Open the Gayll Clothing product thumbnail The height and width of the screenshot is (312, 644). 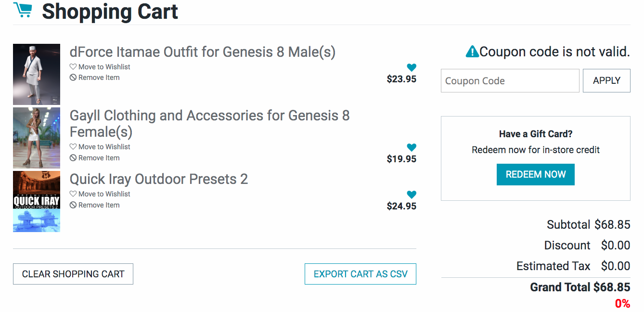(37, 138)
